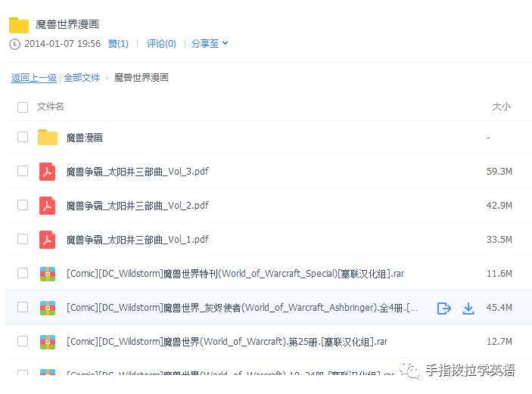The image size is (532, 394).
Task: Open the 魔兽漫画 folder icon in file list
Action: click(48, 138)
